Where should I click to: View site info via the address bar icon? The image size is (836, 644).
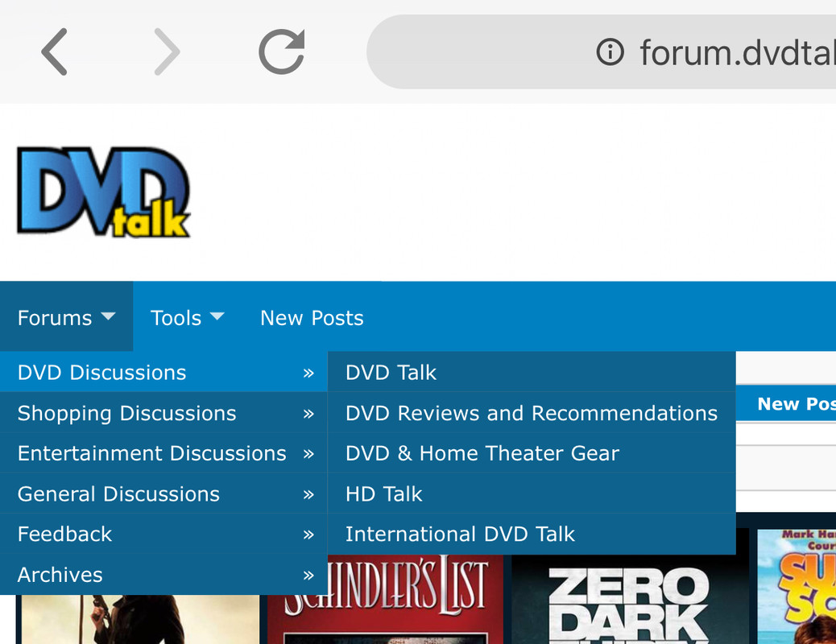point(610,52)
